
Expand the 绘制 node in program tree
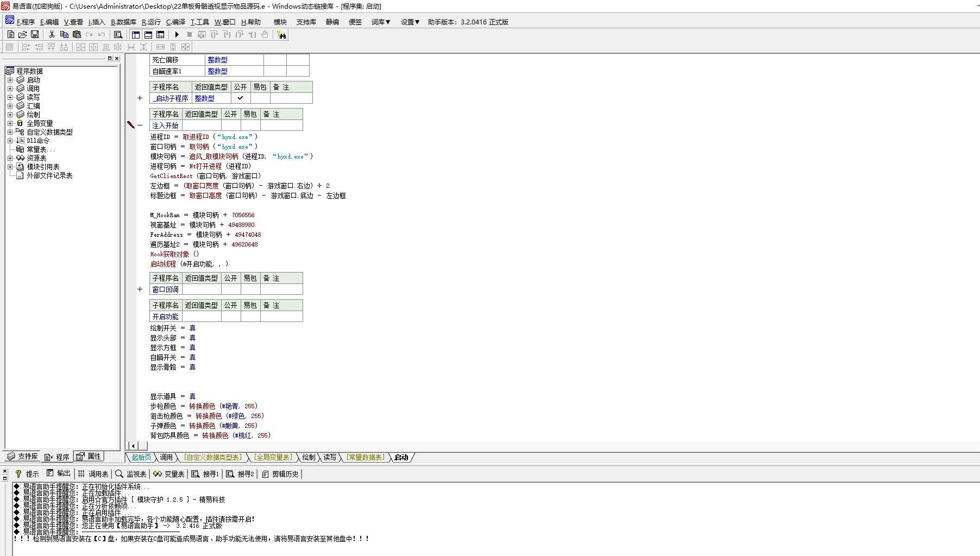point(10,115)
